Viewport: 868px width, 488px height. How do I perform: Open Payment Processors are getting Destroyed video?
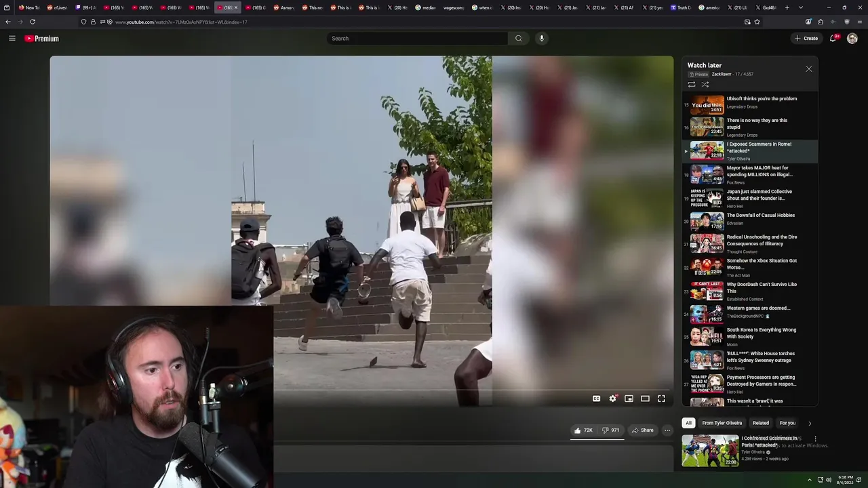click(x=749, y=384)
